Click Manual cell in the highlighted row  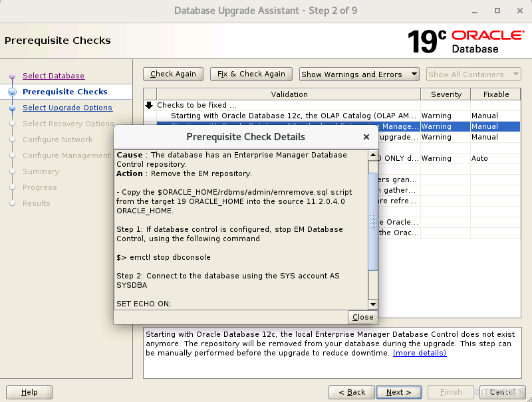coord(495,126)
